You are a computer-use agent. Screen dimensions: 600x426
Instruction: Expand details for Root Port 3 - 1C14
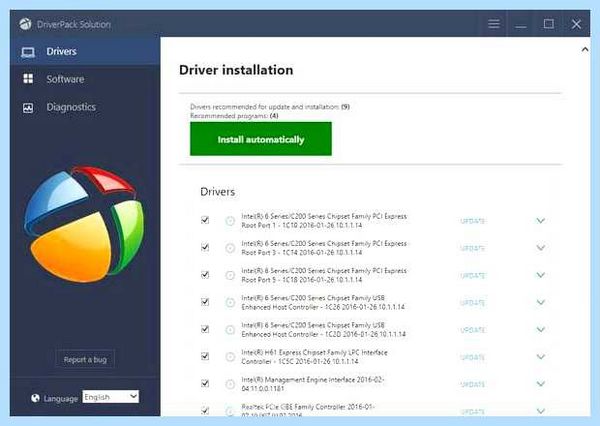coord(540,248)
